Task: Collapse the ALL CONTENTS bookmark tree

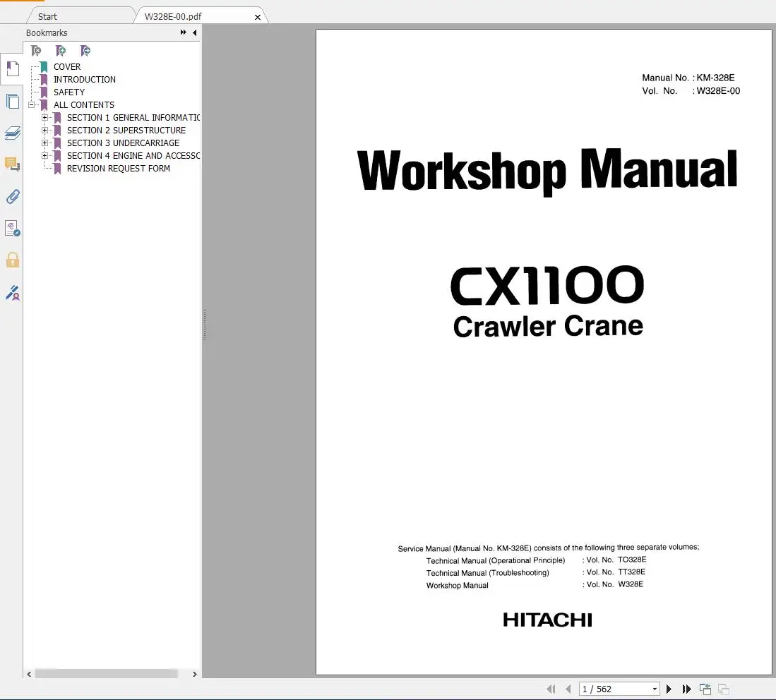Action: tap(31, 105)
